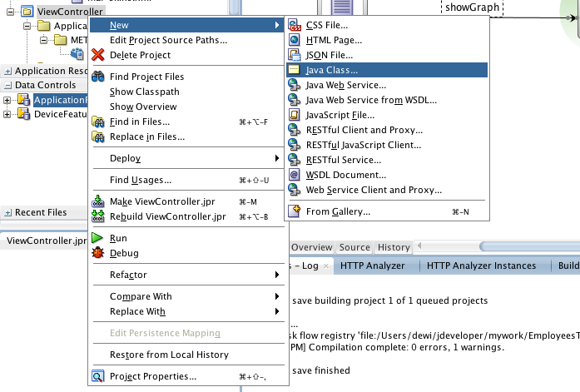This screenshot has width=580, height=392.
Task: Click the WSDL Document icon
Action: pyautogui.click(x=295, y=175)
